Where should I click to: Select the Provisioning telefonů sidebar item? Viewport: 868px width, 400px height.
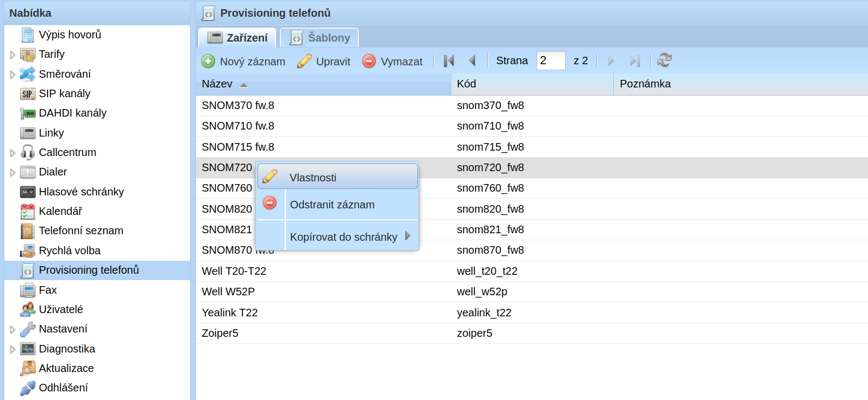click(97, 270)
